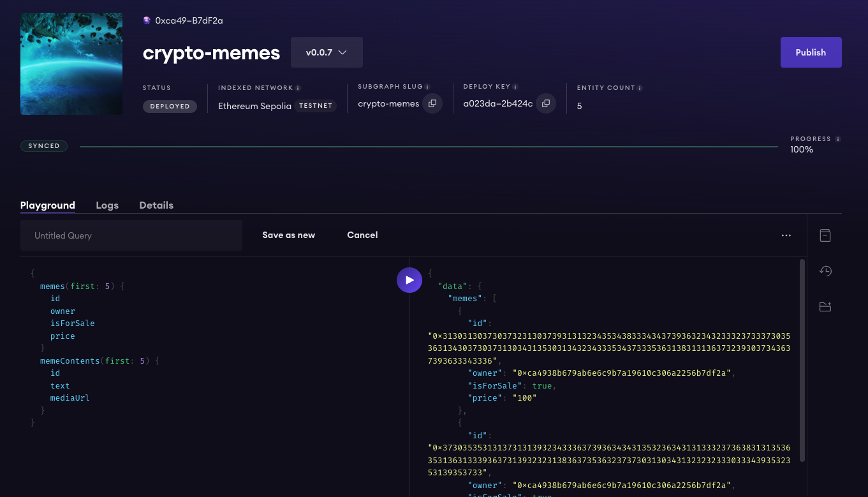Click info icon next to Indexed Network

298,88
